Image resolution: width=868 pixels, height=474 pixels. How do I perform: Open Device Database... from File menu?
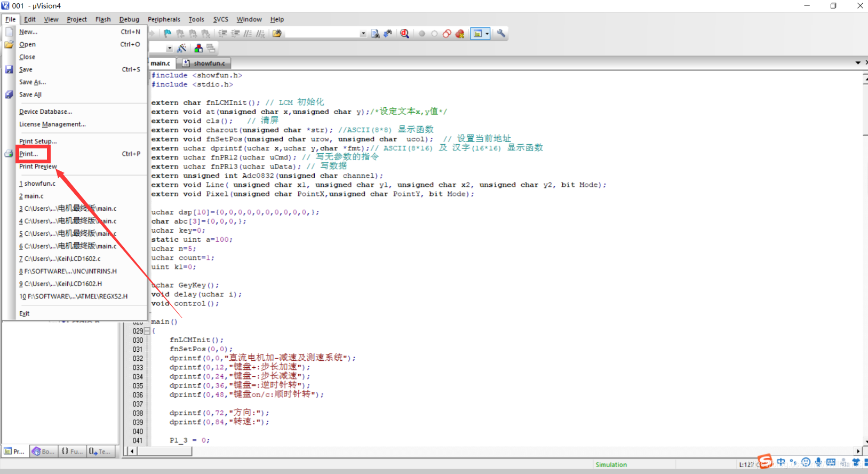click(x=75, y=112)
